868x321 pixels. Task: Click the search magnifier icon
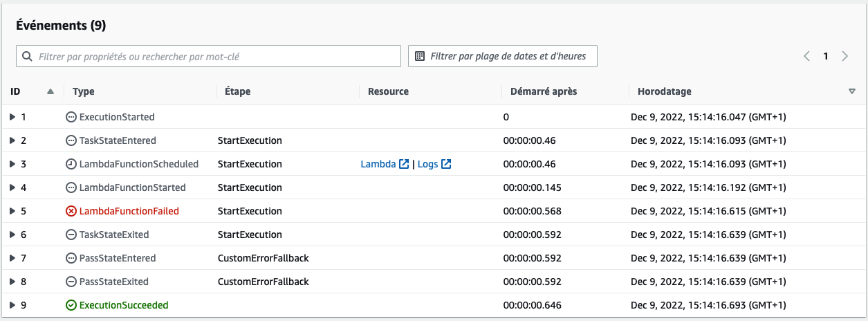[28, 56]
